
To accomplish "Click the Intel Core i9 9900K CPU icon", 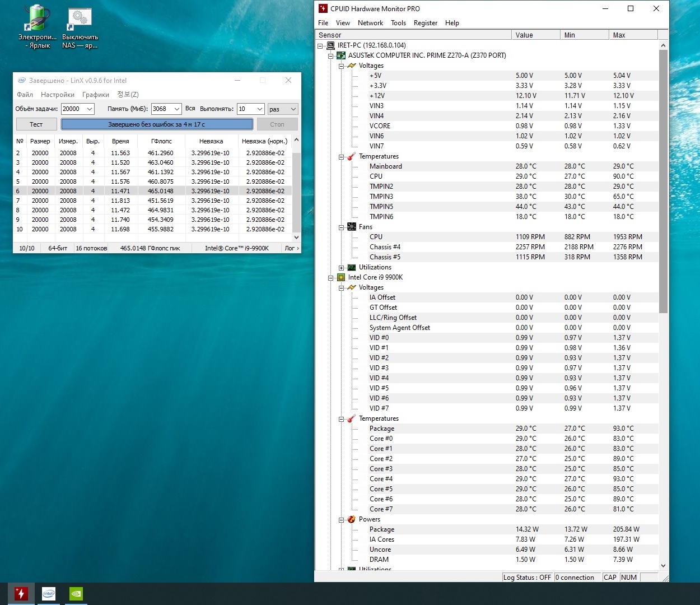I will point(340,277).
